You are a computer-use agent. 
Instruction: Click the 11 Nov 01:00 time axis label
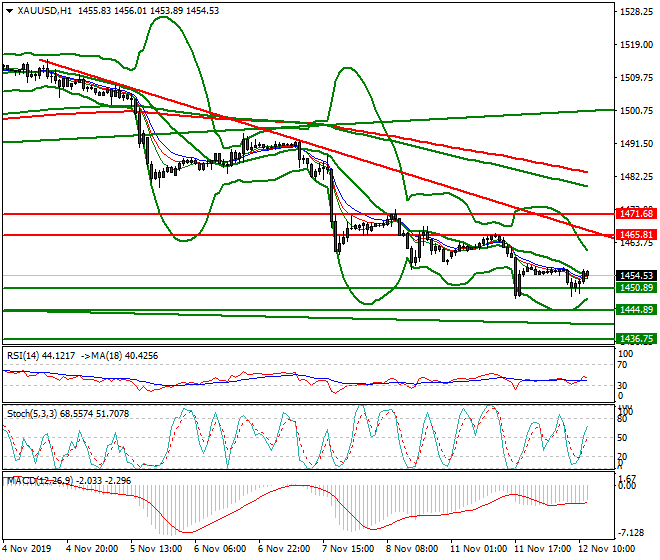coord(479,549)
